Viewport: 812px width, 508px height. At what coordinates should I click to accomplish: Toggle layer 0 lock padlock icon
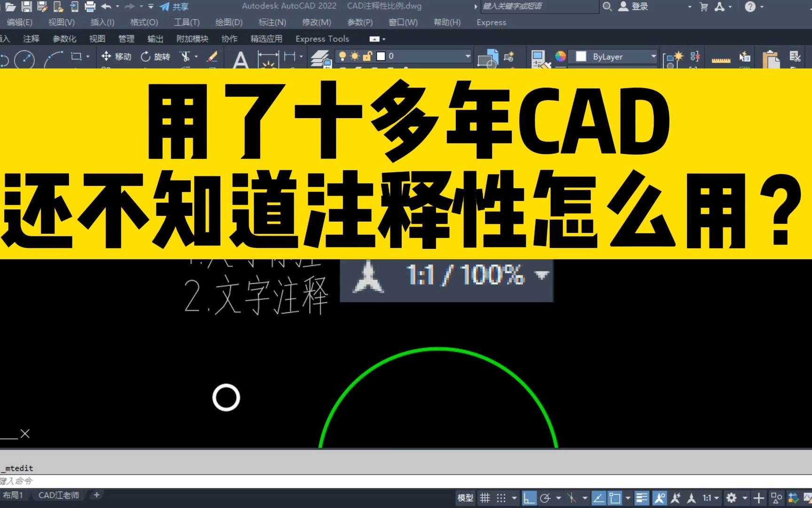click(367, 56)
